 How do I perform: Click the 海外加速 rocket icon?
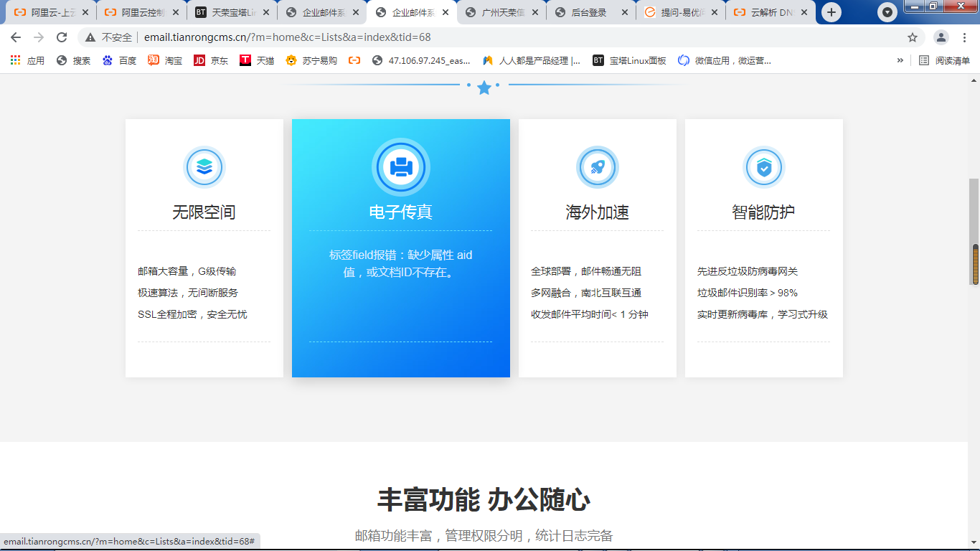click(598, 167)
